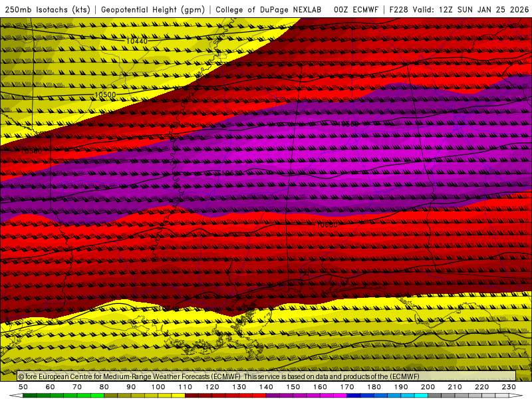Click the '130' value on the color scale
Image resolution: width=532 pixels, height=399 pixels.
tap(239, 387)
